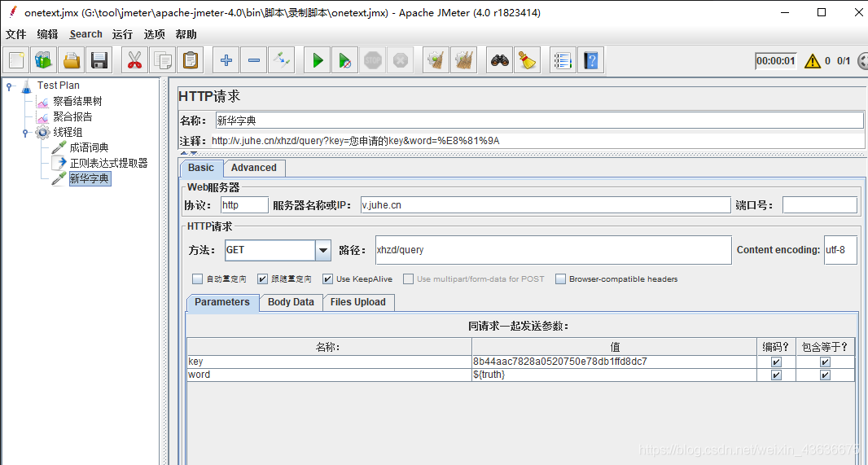Click the 路径 field with xhzd/query
868x465 pixels.
pyautogui.click(x=554, y=250)
